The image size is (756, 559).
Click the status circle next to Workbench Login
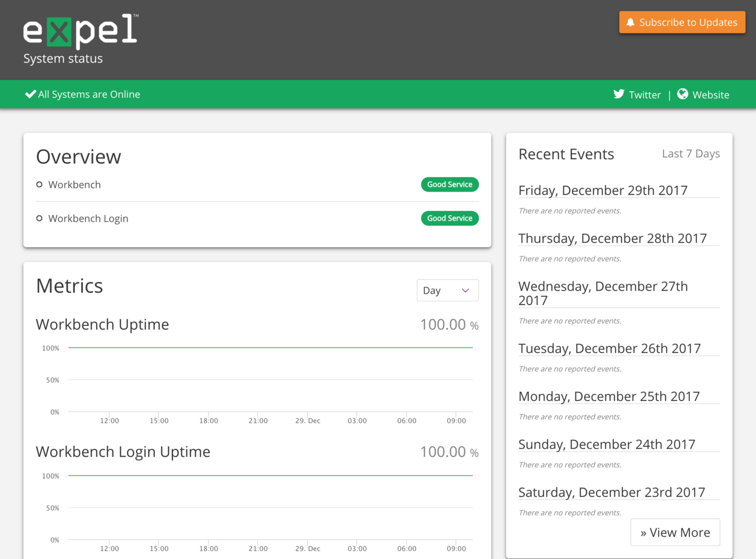click(x=39, y=218)
